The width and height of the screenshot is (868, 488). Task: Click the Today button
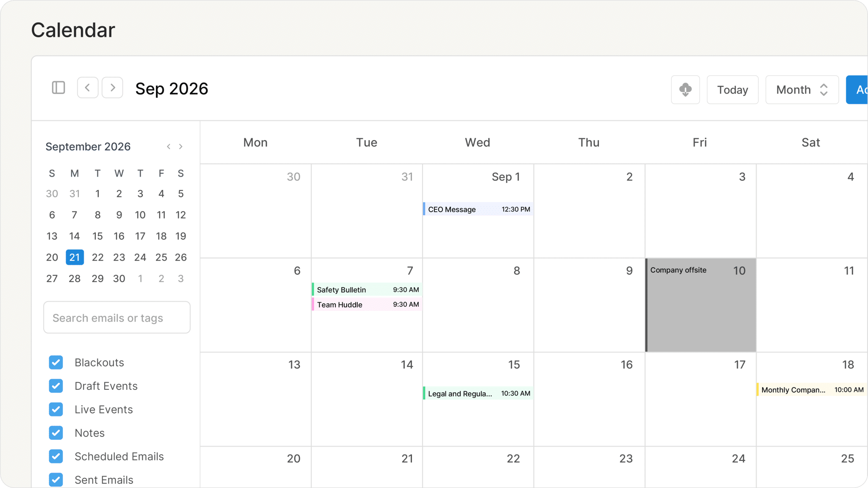point(732,90)
